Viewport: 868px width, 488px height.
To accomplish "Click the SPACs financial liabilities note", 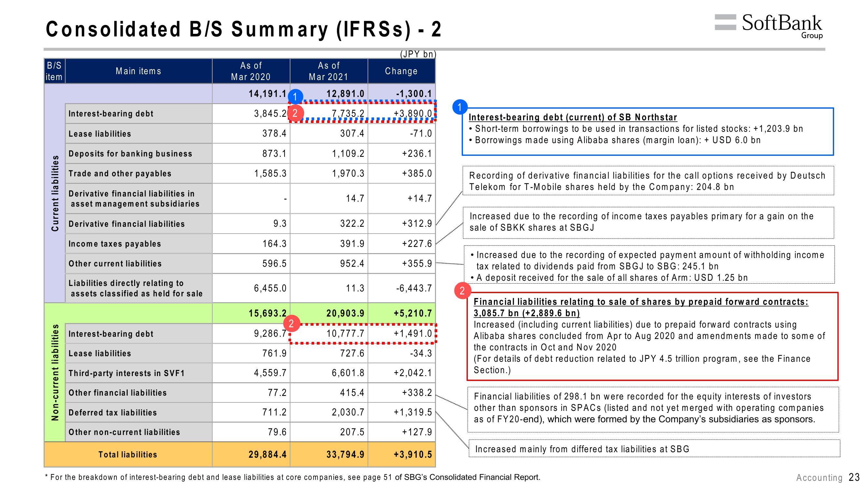I will pos(653,410).
